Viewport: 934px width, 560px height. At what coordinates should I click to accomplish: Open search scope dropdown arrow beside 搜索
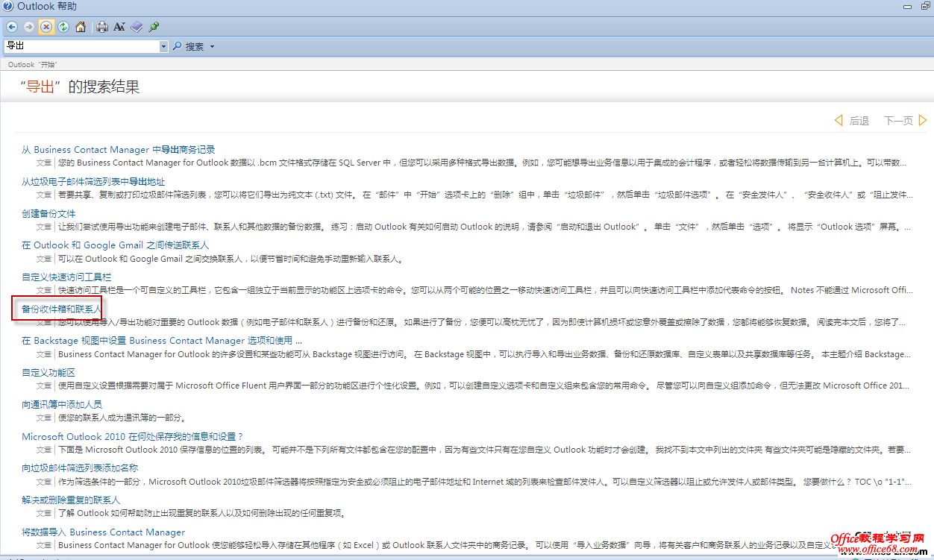click(x=212, y=46)
